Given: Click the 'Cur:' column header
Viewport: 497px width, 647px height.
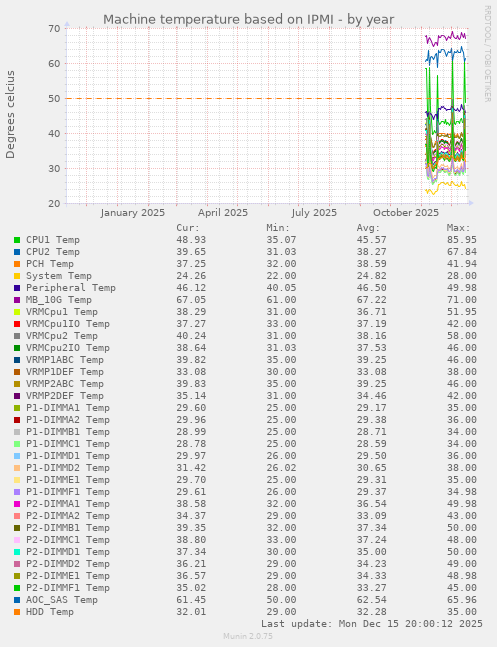Looking at the screenshot, I should (x=188, y=228).
